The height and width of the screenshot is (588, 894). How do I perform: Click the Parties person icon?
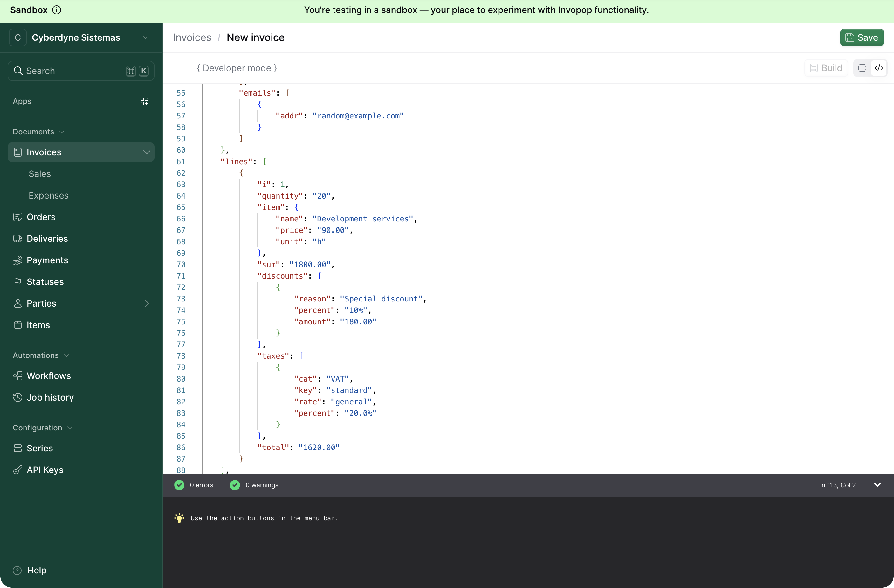[18, 304]
